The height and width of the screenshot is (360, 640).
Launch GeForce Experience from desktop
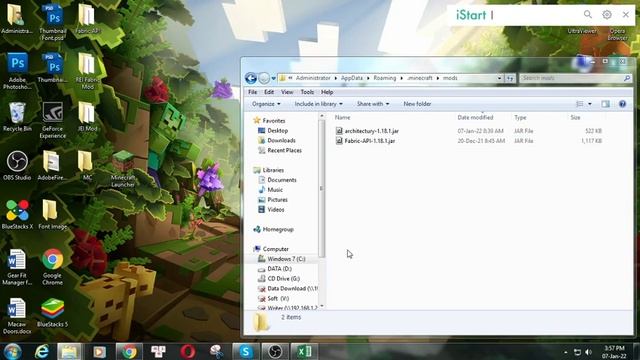53,120
